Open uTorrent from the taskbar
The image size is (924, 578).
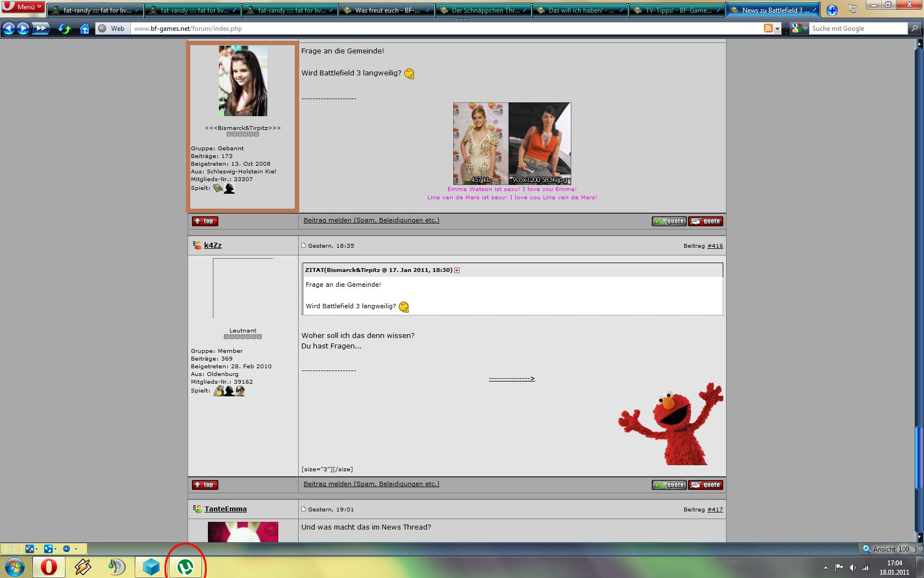pos(185,566)
